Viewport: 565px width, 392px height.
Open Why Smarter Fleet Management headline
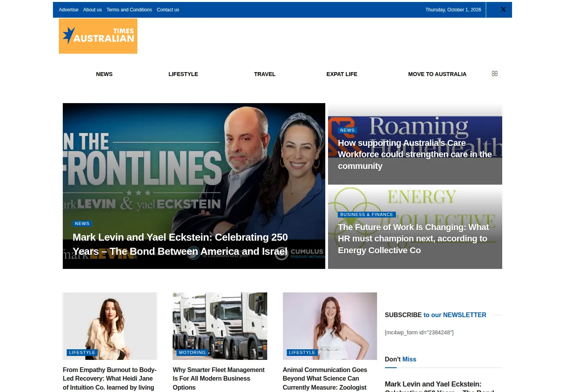click(219, 379)
